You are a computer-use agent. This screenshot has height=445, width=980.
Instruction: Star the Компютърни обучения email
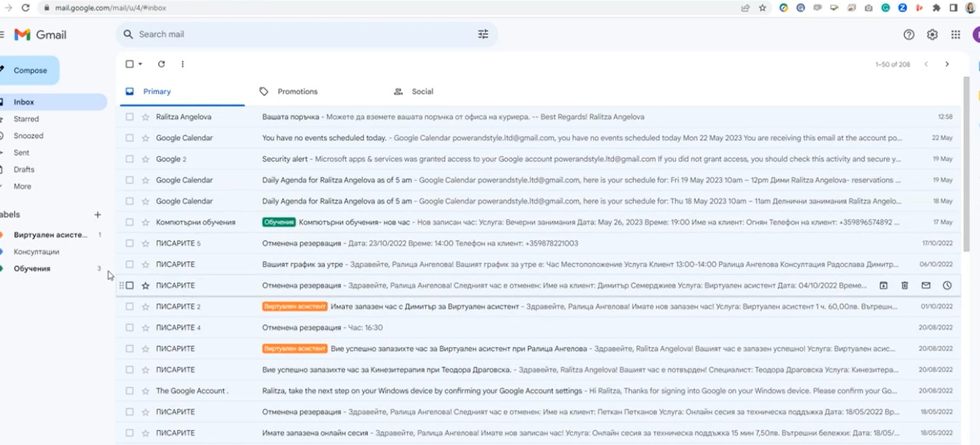pos(145,222)
